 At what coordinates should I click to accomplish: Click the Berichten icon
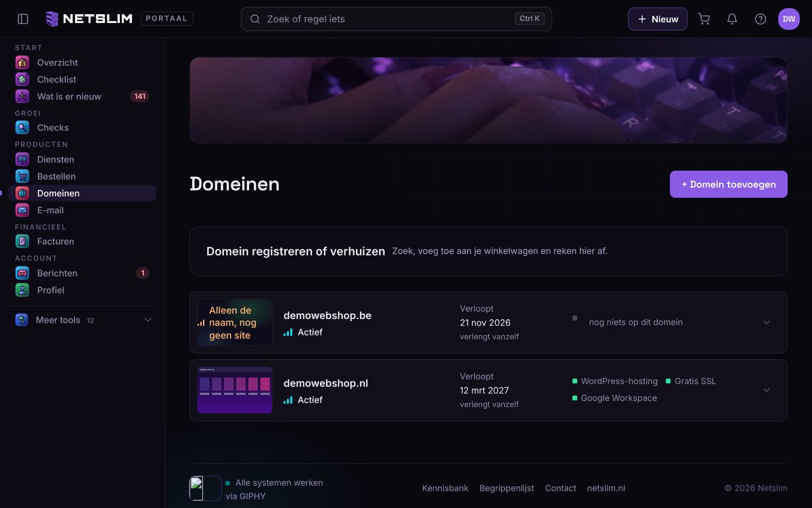tap(22, 273)
